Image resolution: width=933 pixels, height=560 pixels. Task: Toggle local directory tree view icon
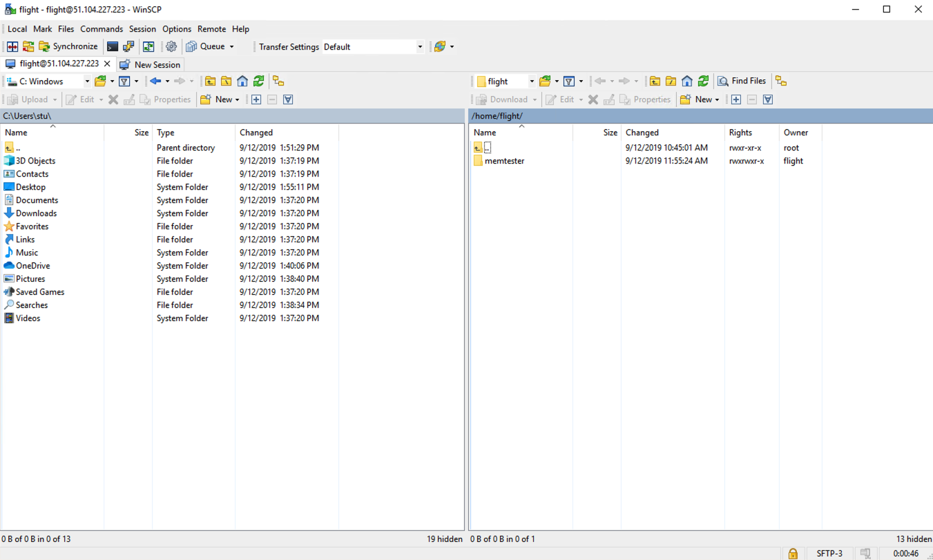278,81
